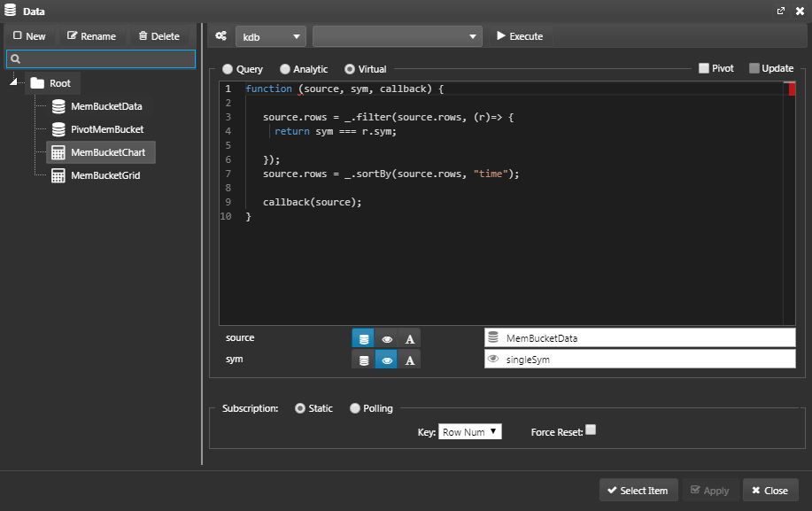Click Rename in the data tree toolbar

click(x=92, y=36)
